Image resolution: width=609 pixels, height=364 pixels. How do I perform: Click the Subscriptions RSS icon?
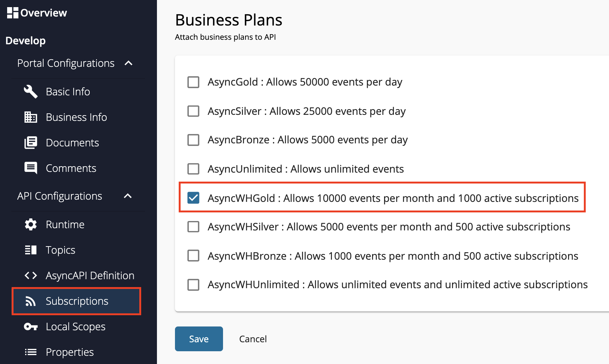point(30,301)
